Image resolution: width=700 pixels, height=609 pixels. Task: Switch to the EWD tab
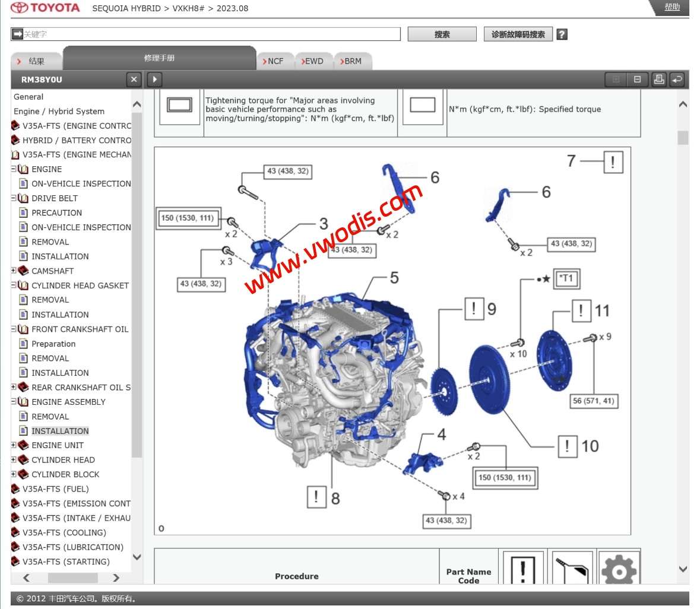[x=312, y=61]
